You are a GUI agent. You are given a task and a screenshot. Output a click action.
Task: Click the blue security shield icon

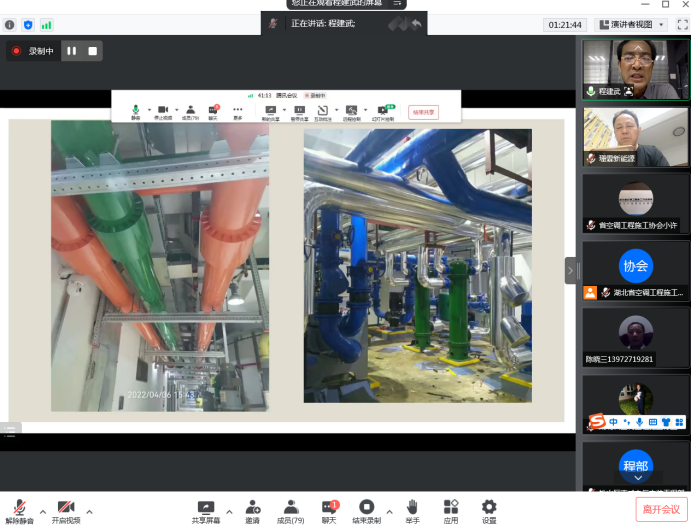click(x=28, y=25)
